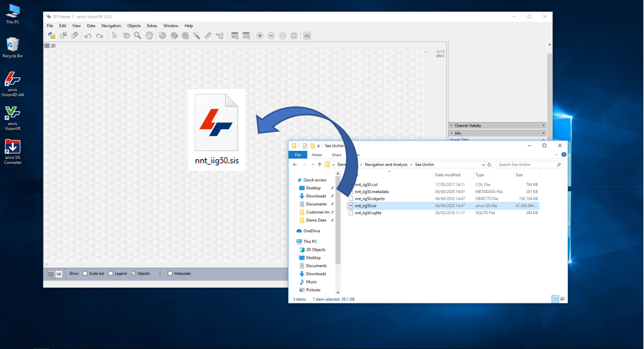This screenshot has width=644, height=349.
Task: Click the Open file toolbar icon
Action: click(51, 36)
